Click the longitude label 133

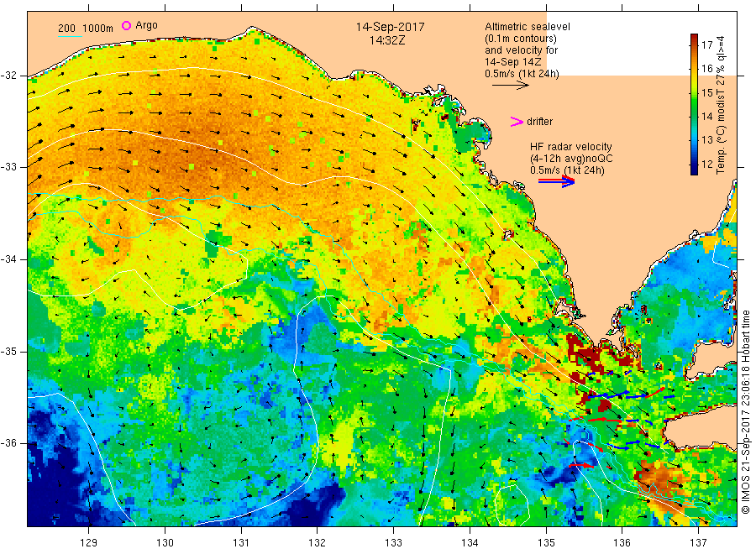pyautogui.click(x=393, y=543)
